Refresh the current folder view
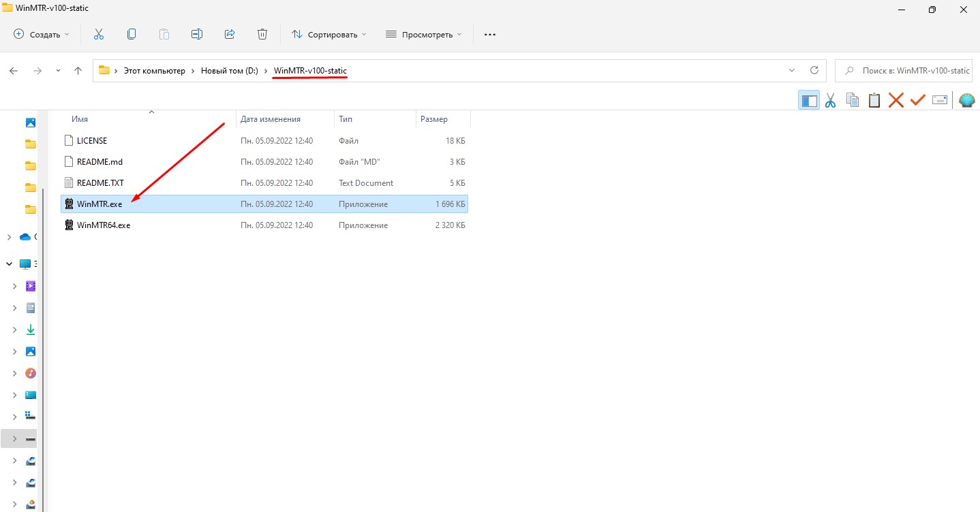 pyautogui.click(x=814, y=70)
